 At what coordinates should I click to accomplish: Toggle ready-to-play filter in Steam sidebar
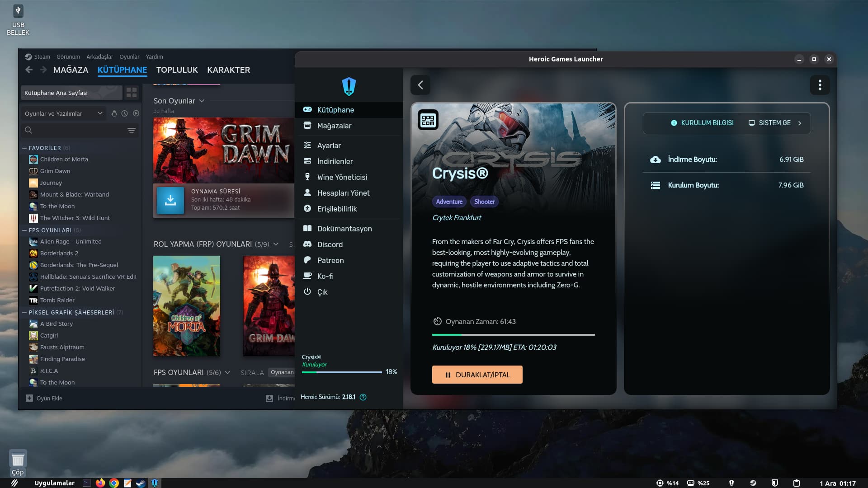(x=136, y=113)
